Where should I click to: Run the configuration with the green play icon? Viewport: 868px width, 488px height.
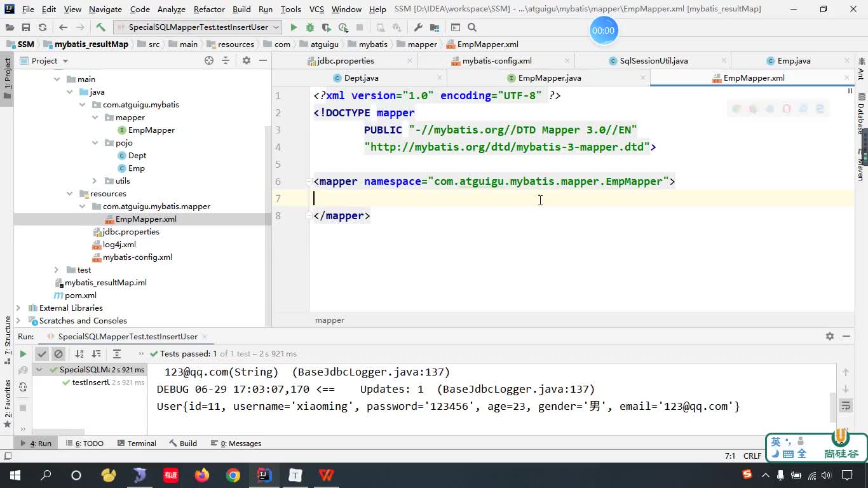(x=294, y=27)
